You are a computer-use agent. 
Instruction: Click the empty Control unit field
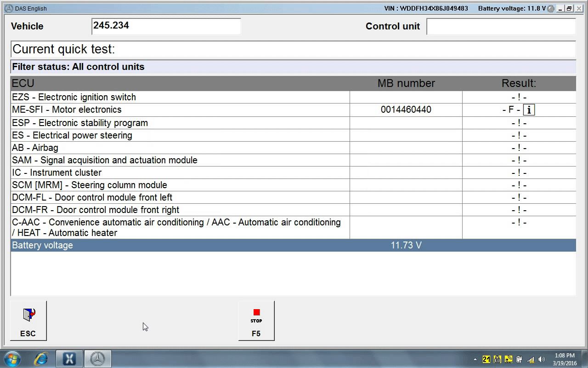point(501,26)
